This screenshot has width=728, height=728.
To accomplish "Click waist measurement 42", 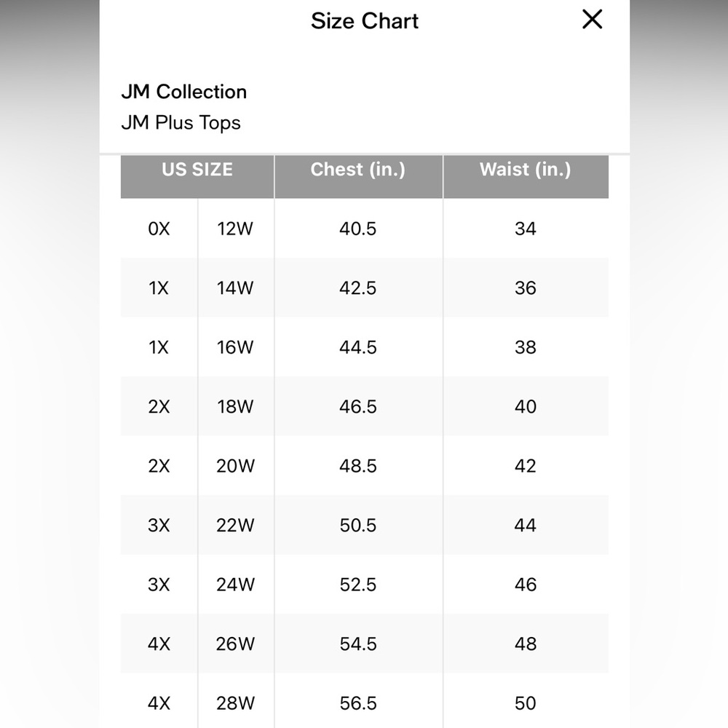I will click(x=525, y=466).
